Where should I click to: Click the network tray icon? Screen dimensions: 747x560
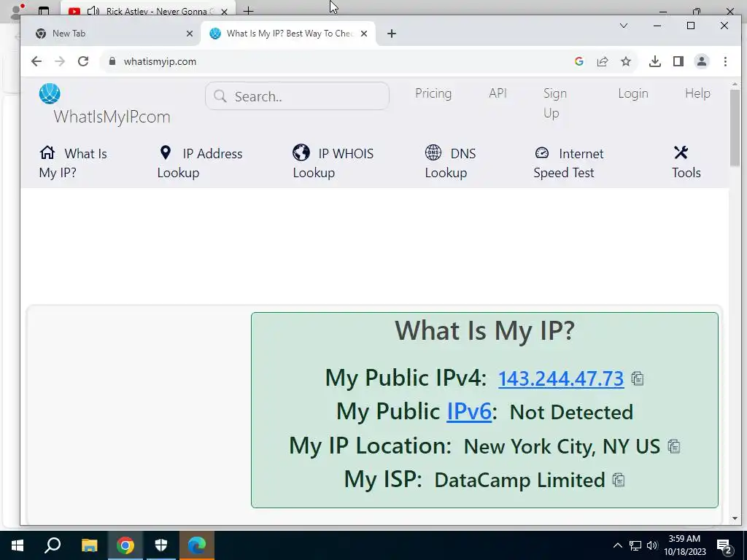[x=635, y=545]
